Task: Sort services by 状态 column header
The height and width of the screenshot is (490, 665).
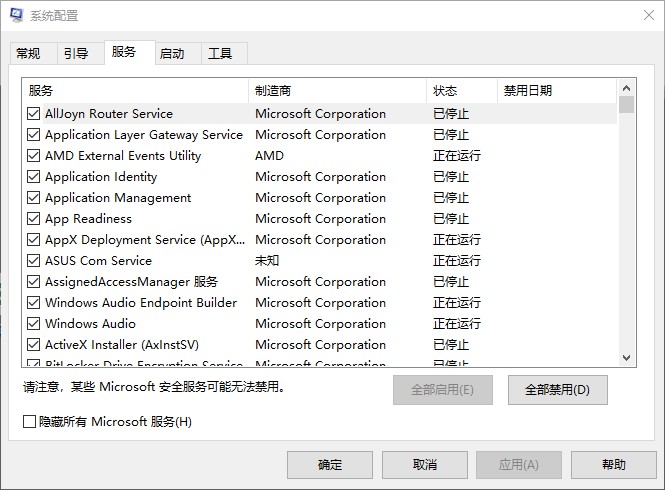Action: pyautogui.click(x=461, y=91)
